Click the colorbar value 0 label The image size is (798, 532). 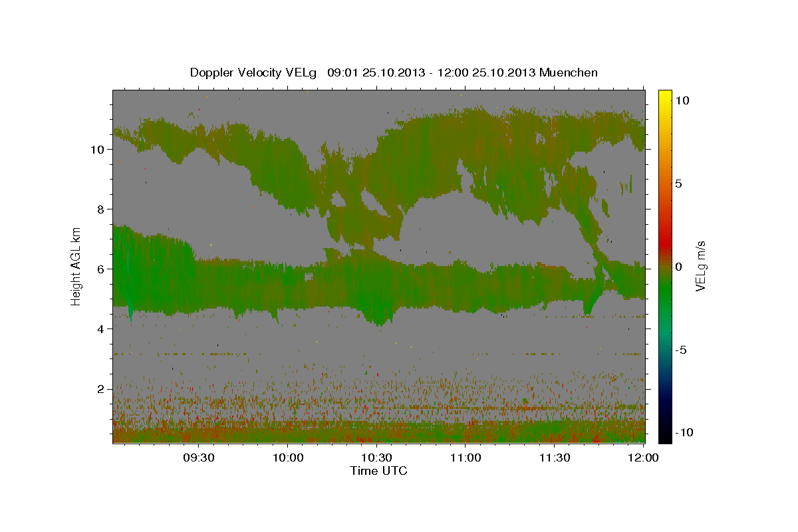tap(679, 267)
